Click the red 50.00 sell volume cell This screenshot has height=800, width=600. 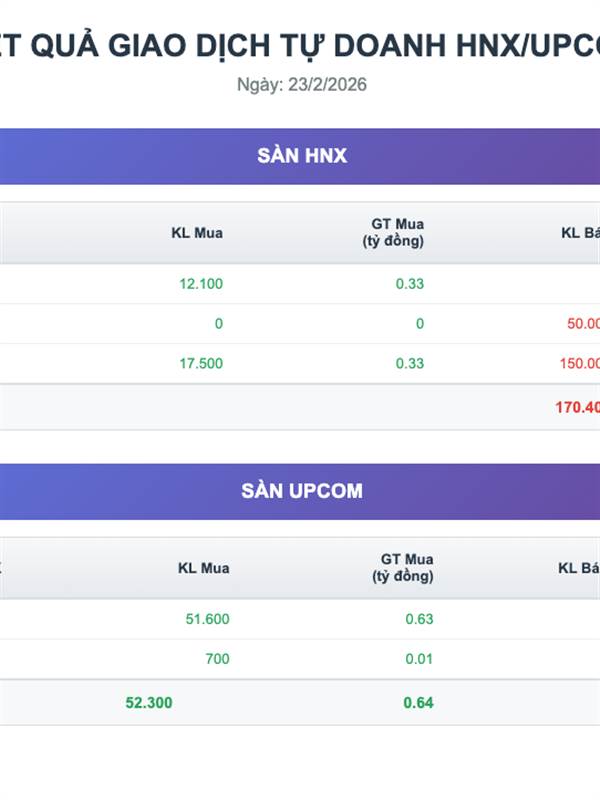583,324
